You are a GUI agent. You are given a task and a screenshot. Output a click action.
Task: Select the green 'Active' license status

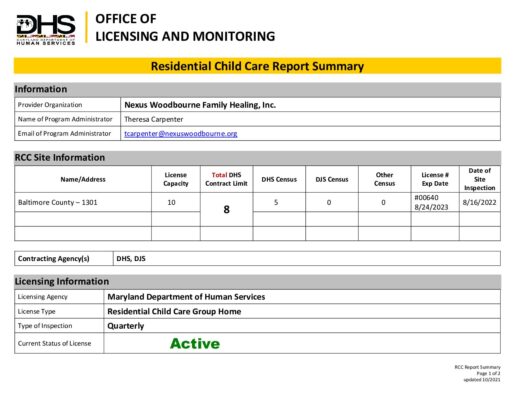195,344
